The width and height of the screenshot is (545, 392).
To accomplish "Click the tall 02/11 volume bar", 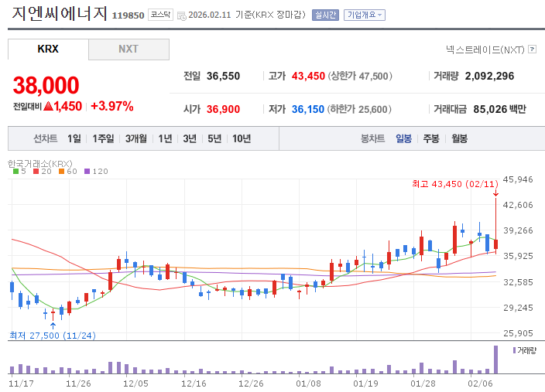I will click(x=495, y=360).
